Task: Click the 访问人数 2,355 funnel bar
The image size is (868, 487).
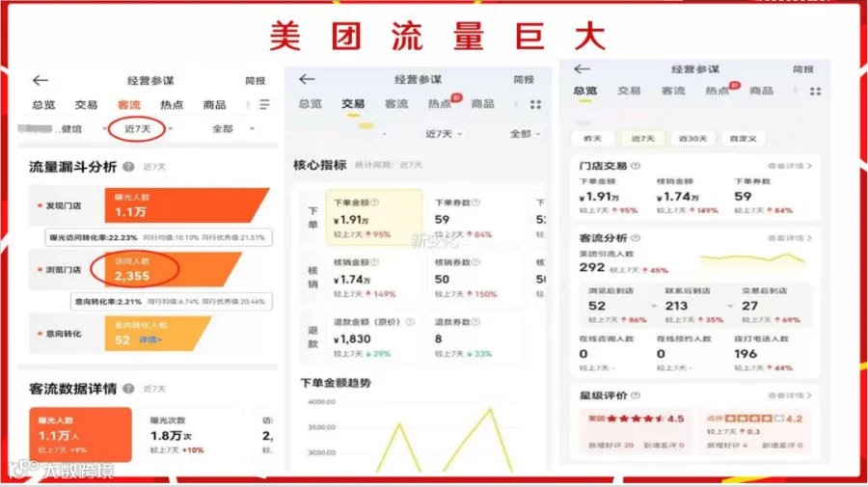Action: [174, 269]
